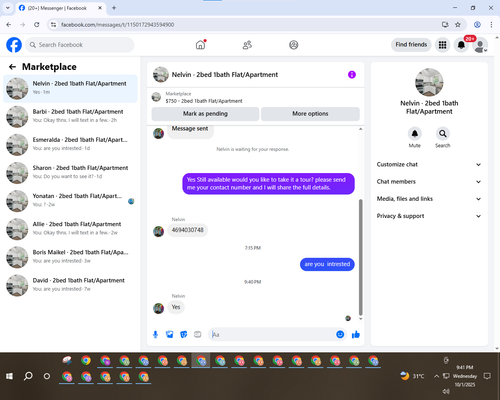Image resolution: width=500 pixels, height=400 pixels.
Task: Open the Esmeralda conversation
Action: click(70, 145)
